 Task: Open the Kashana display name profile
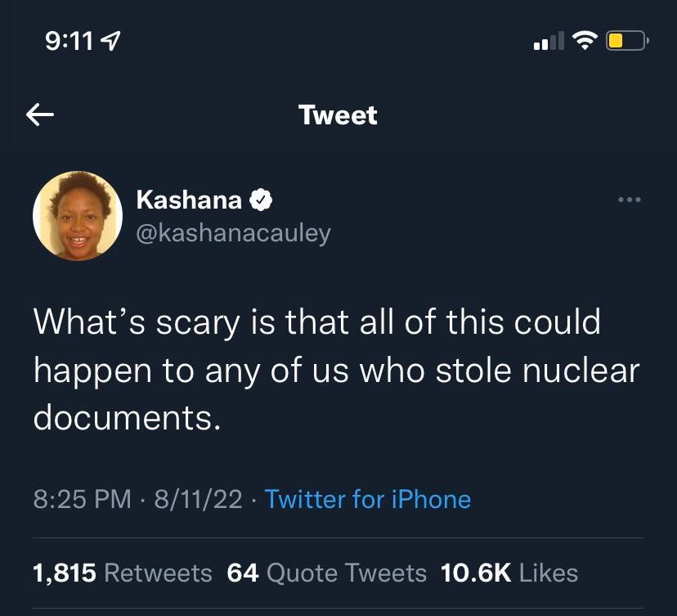click(x=189, y=200)
